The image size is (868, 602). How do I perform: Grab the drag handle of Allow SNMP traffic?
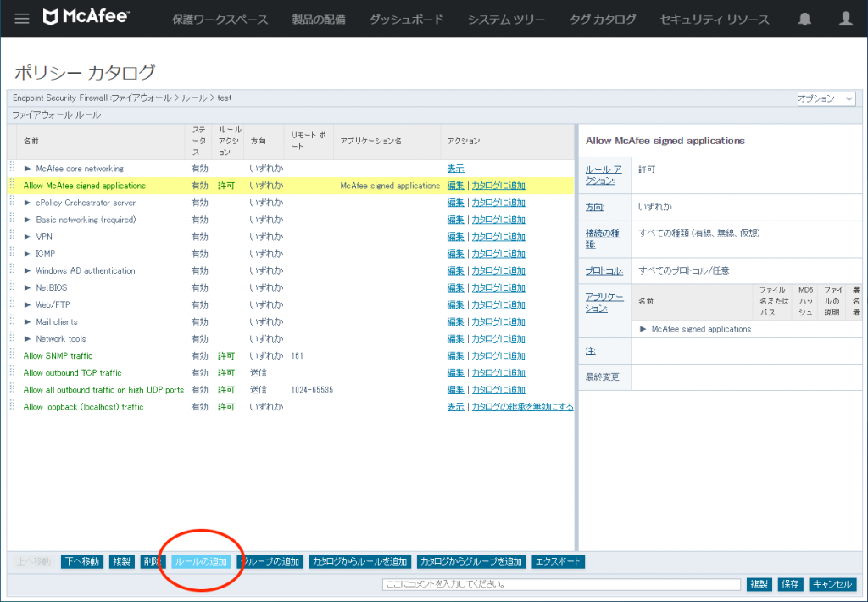click(12, 355)
